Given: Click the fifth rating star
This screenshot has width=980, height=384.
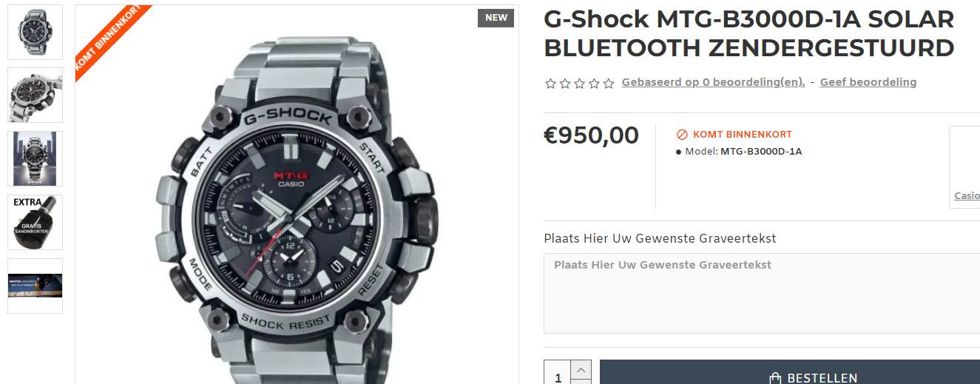Looking at the screenshot, I should pyautogui.click(x=608, y=83).
